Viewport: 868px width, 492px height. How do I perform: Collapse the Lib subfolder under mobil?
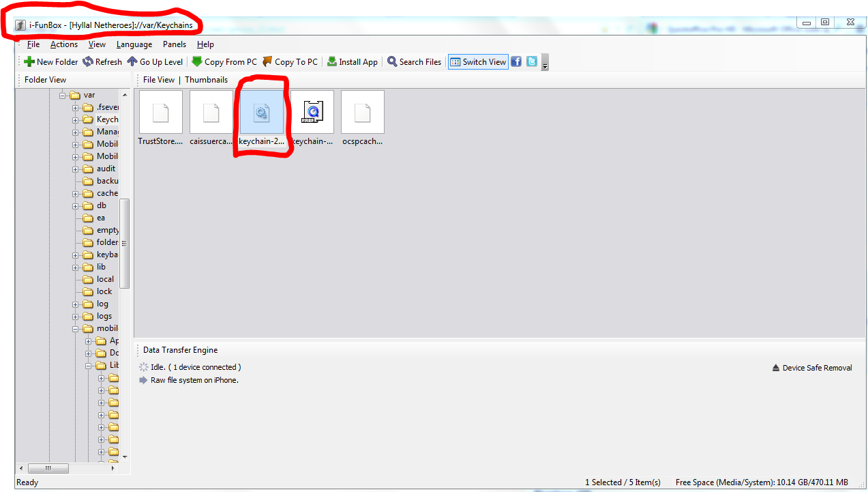point(89,365)
